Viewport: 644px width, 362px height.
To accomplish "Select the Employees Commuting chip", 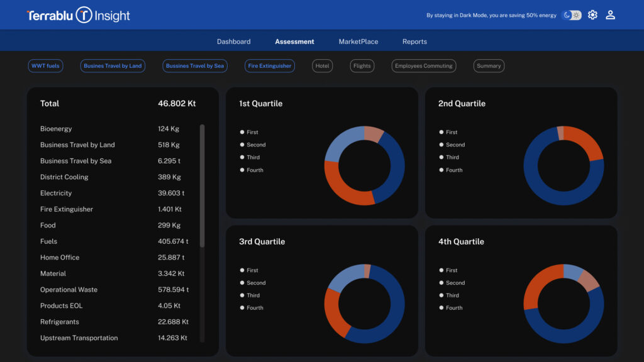I will pos(423,66).
